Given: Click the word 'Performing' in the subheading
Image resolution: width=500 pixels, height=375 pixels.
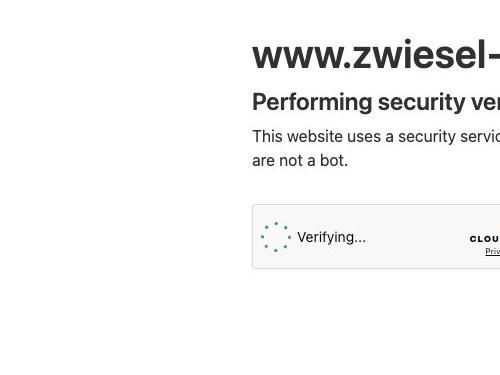Looking at the screenshot, I should tap(312, 102).
